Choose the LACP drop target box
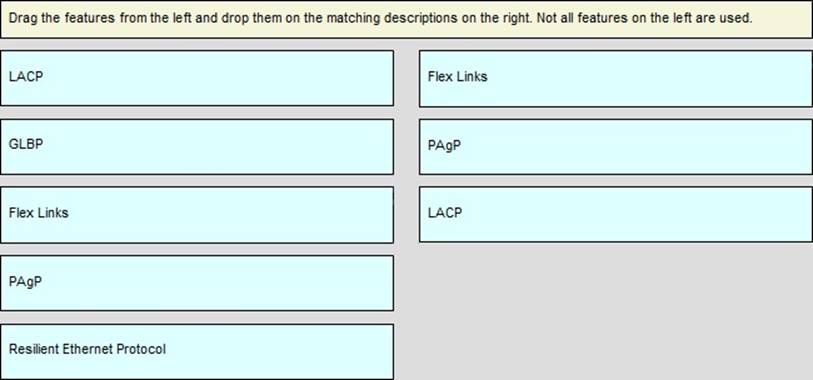 (x=615, y=215)
